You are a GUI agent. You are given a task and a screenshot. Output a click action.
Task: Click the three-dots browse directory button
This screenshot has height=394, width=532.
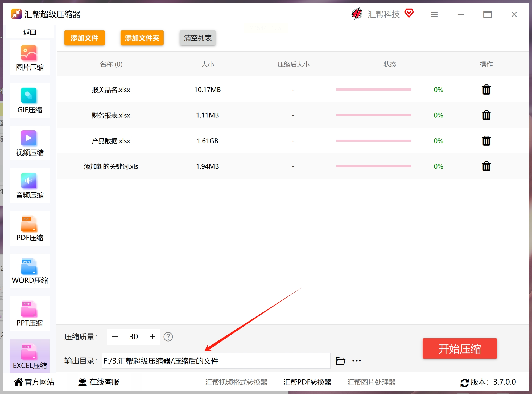(356, 361)
